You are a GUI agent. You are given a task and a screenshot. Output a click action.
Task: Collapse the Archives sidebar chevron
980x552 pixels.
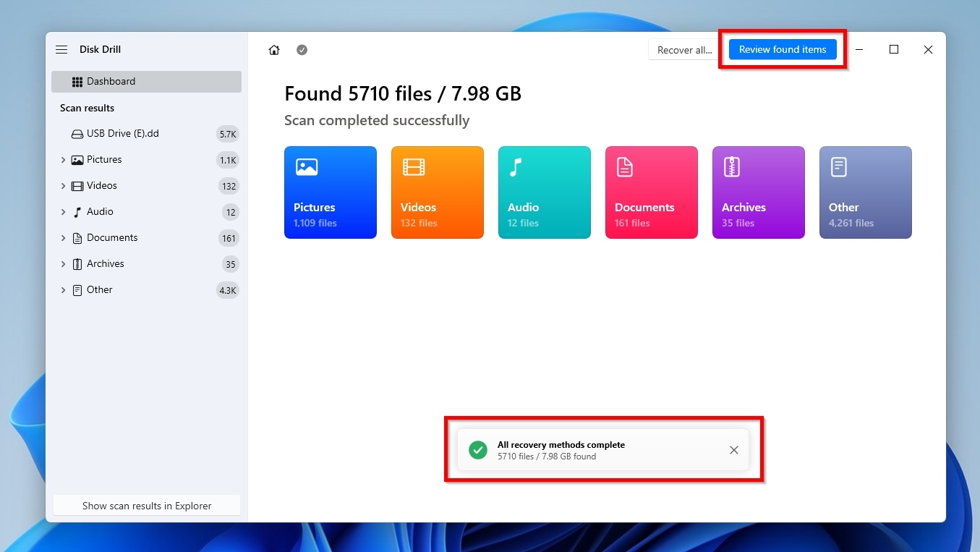click(63, 263)
